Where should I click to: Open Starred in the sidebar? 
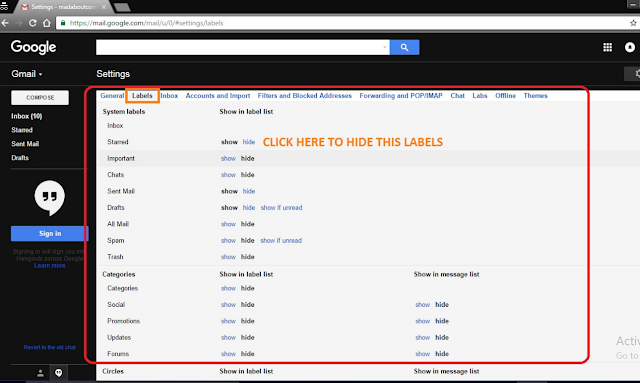(x=22, y=130)
